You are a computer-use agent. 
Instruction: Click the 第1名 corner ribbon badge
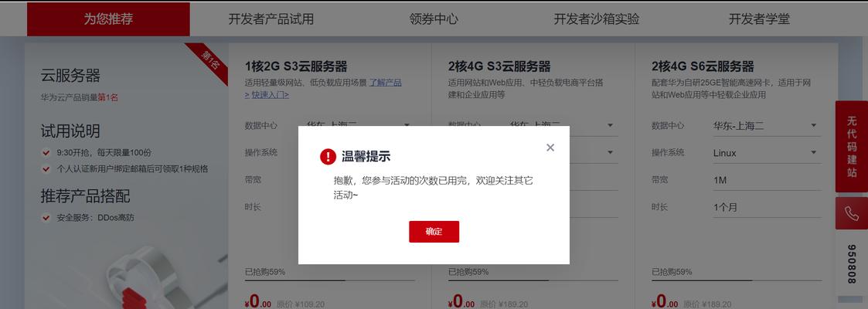[x=210, y=61]
